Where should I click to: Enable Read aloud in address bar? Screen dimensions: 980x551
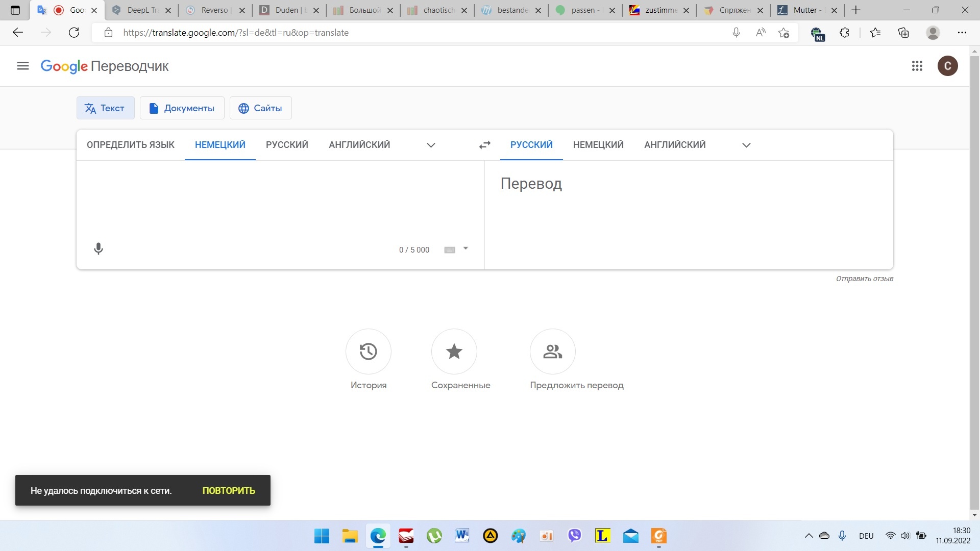[x=761, y=33]
